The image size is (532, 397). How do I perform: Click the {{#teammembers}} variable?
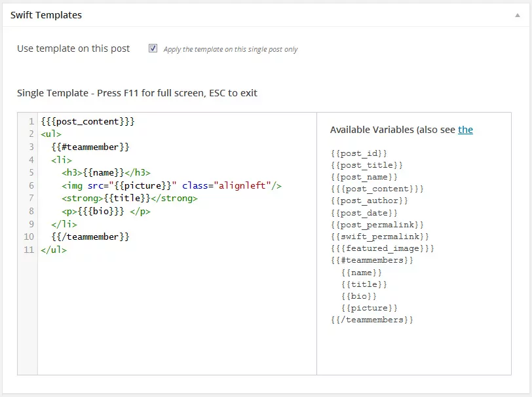[372, 260]
